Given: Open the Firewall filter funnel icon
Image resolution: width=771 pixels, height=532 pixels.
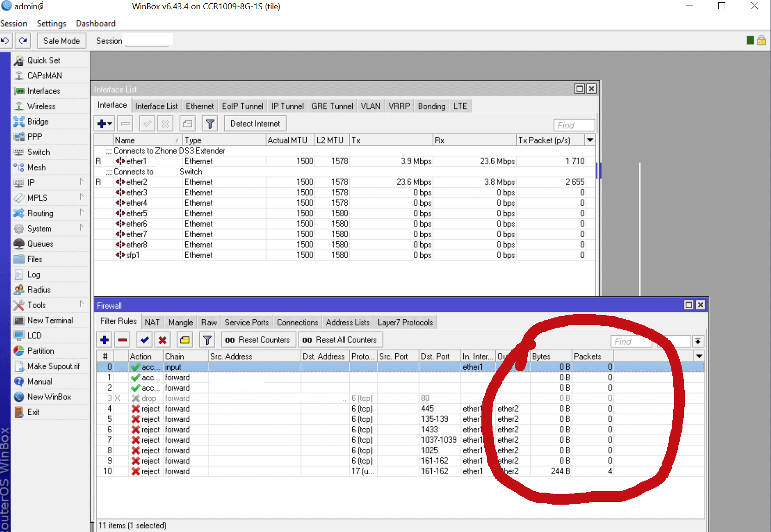Looking at the screenshot, I should tap(207, 340).
